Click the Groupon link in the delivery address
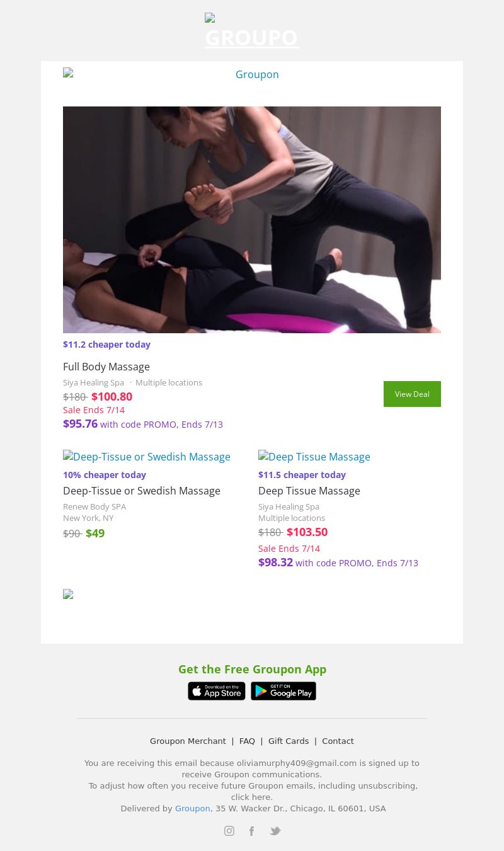 pos(192,808)
